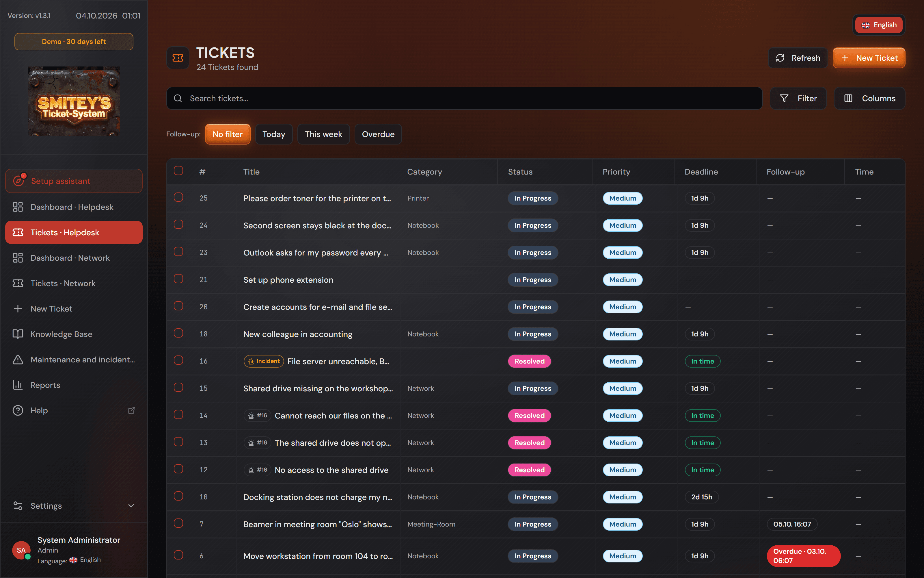Click the plus icon beside sidebar New Ticket
The width and height of the screenshot is (924, 578).
point(18,308)
